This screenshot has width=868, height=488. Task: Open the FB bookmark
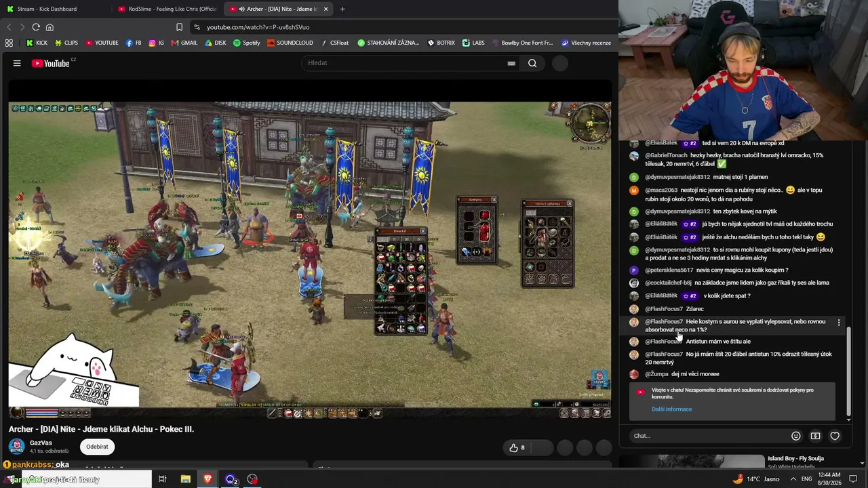coord(134,43)
